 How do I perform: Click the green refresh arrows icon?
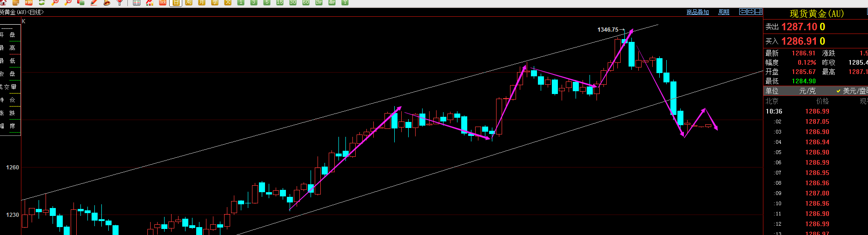(41, 2)
